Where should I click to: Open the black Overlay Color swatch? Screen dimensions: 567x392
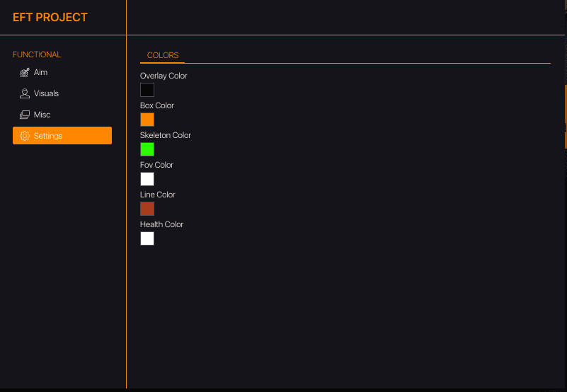pos(147,90)
